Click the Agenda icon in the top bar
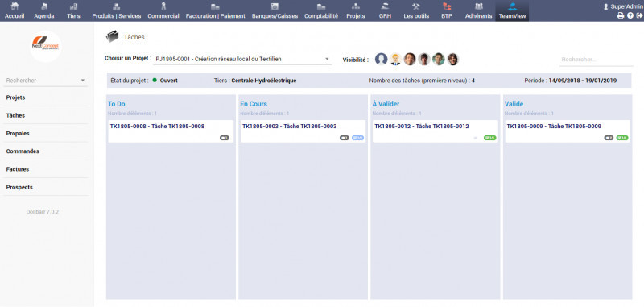The image size is (644, 307). [44, 6]
